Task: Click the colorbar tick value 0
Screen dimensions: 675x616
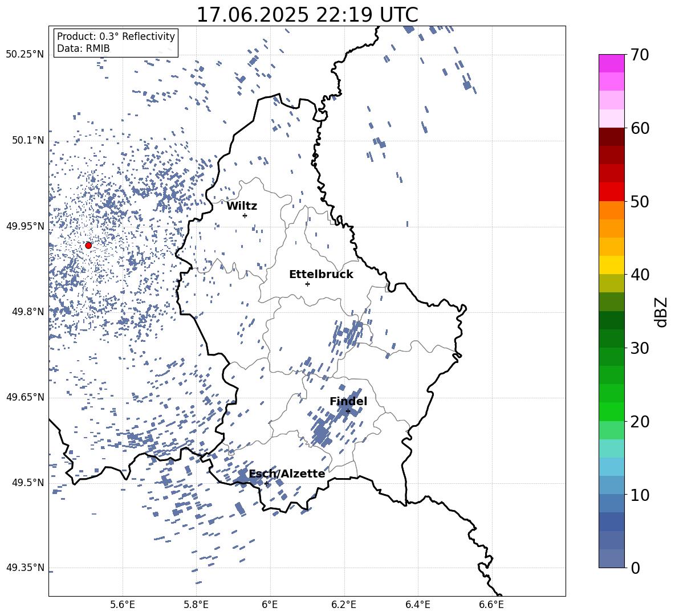Action: [635, 568]
